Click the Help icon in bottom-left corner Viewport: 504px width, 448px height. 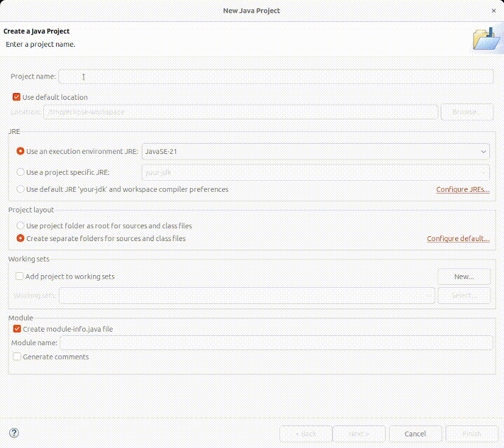point(14,433)
